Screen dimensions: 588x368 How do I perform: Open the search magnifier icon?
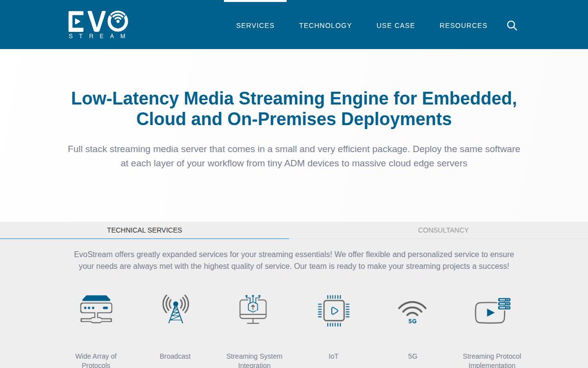pos(512,26)
